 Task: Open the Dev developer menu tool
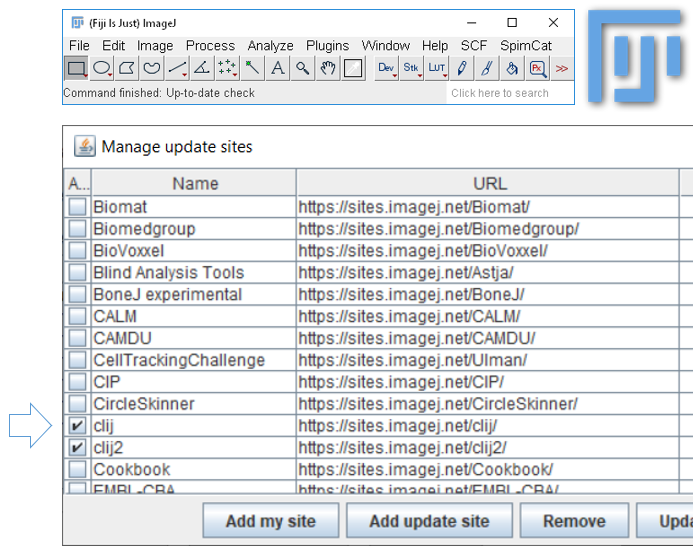386,68
